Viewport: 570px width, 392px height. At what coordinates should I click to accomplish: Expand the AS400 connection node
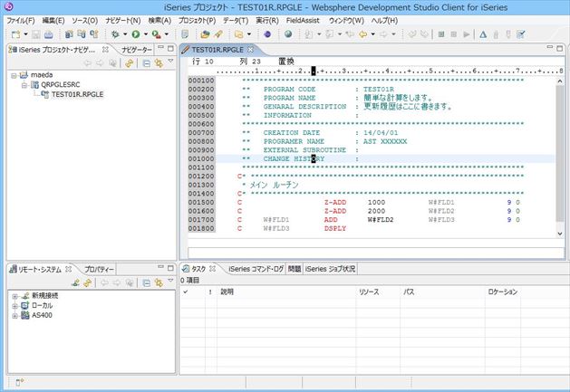coord(14,316)
